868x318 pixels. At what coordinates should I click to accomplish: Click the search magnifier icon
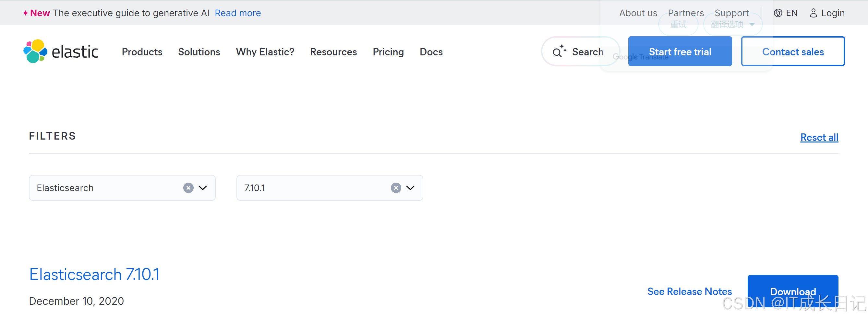pos(558,51)
